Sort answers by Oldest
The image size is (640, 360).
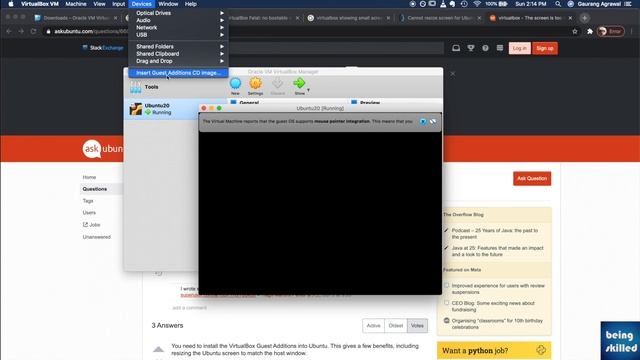click(396, 326)
